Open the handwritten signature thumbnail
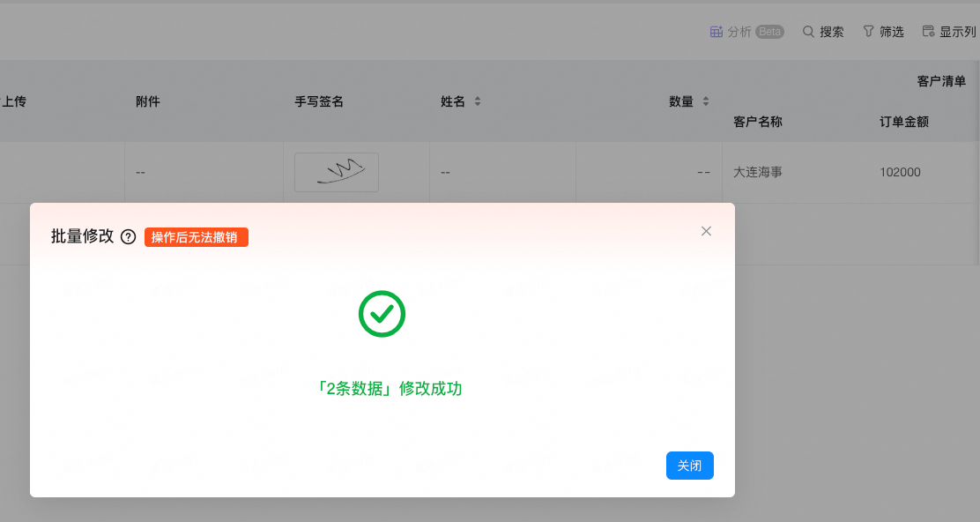The image size is (980, 522). [x=336, y=172]
